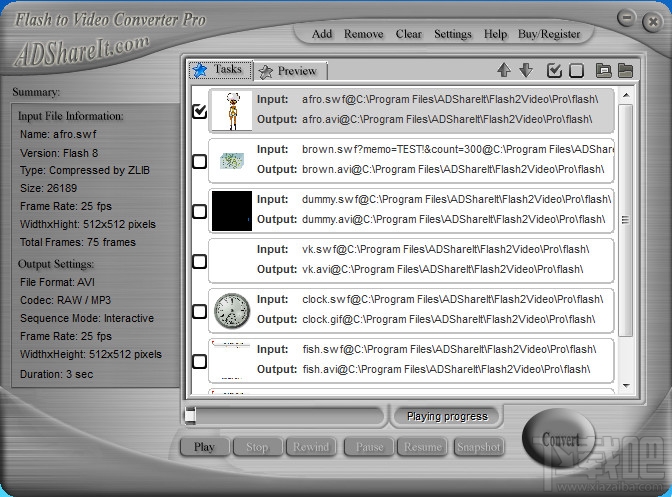Click the Playing progress label button
This screenshot has height=497, width=672.
(447, 416)
